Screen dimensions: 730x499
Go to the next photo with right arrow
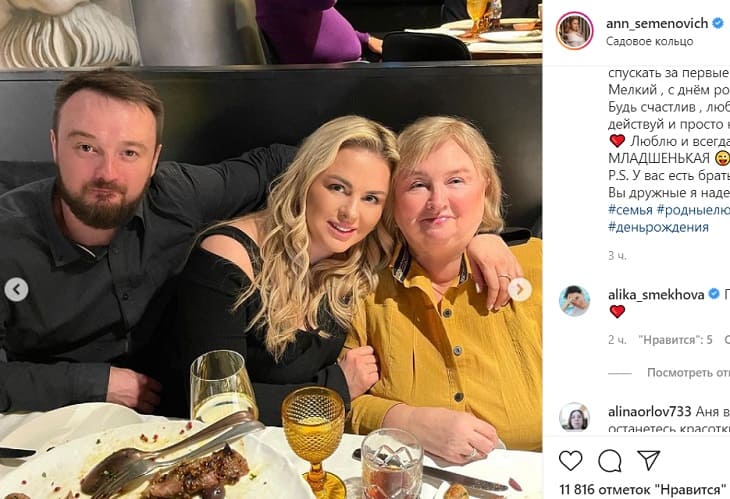point(519,290)
